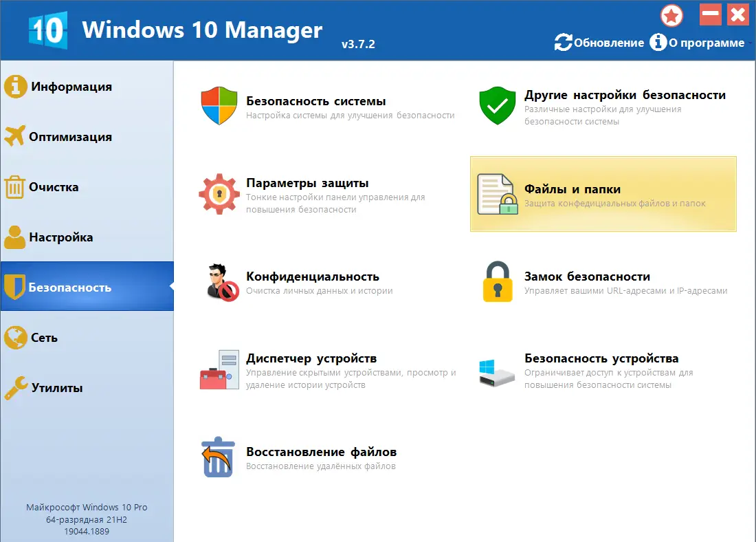Image resolution: width=756 pixels, height=542 pixels.
Task: Launch Безопасность устройства tool
Action: (603, 370)
